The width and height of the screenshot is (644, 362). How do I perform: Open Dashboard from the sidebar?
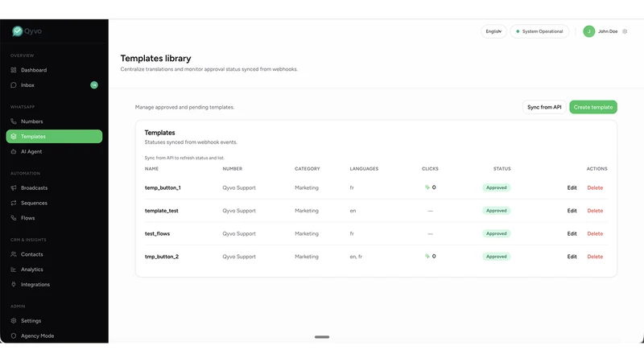tap(54, 70)
